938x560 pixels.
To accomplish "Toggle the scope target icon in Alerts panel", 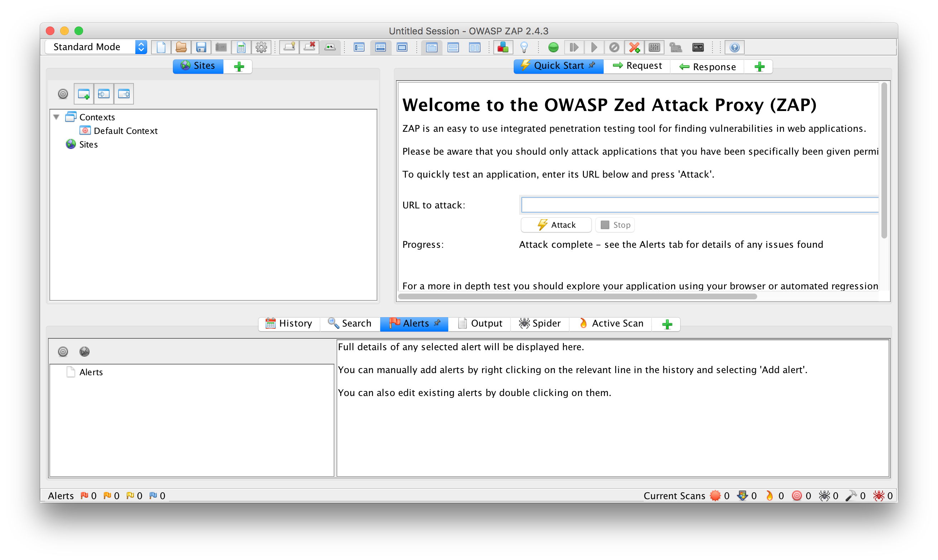I will 63,352.
